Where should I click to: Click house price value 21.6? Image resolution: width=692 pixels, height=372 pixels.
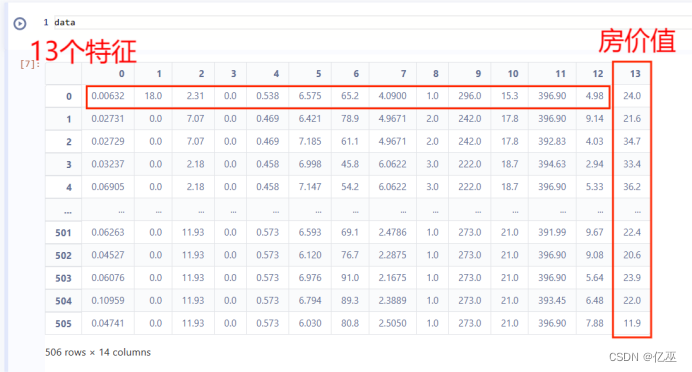[632, 119]
